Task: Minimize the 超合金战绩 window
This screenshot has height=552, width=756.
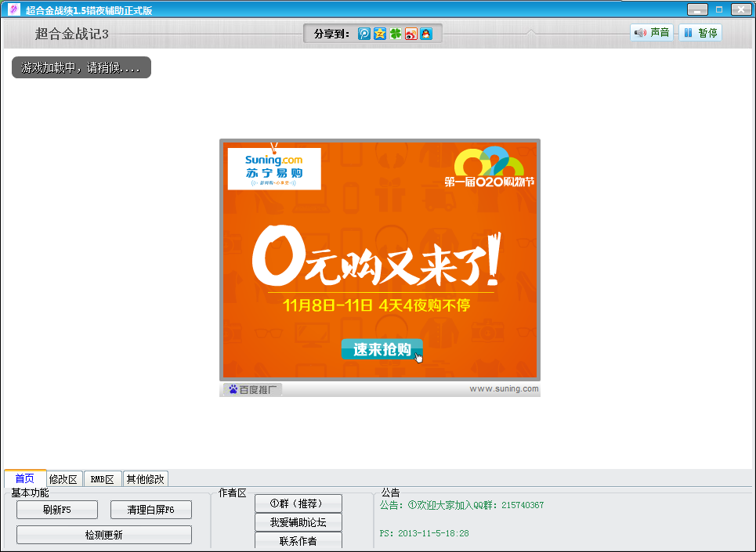Action: tap(697, 9)
